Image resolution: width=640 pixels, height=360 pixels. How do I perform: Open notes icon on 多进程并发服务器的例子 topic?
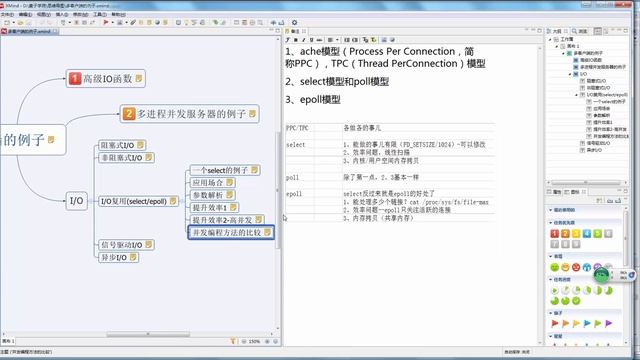pyautogui.click(x=252, y=113)
